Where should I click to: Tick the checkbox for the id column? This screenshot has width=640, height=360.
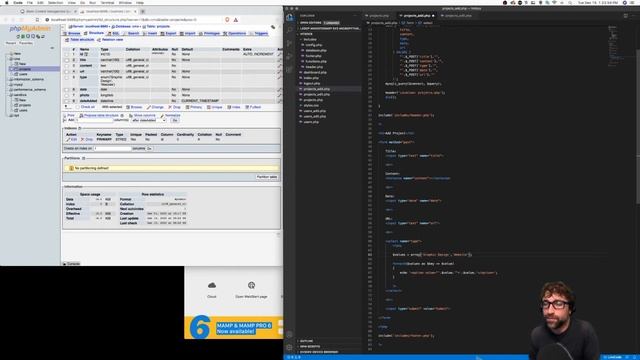67,54
